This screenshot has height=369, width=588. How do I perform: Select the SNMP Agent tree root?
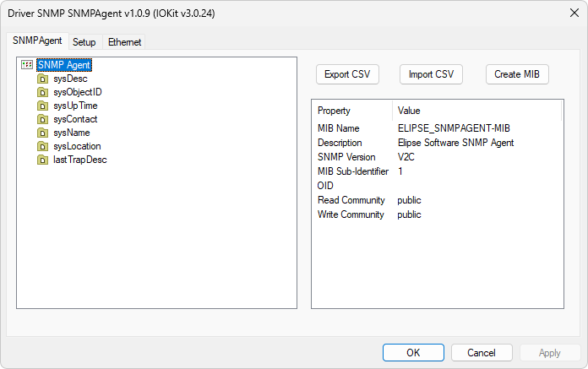point(64,65)
